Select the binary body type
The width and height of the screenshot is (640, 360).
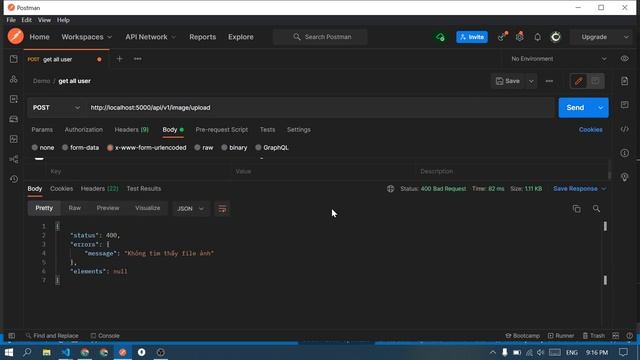coord(234,148)
